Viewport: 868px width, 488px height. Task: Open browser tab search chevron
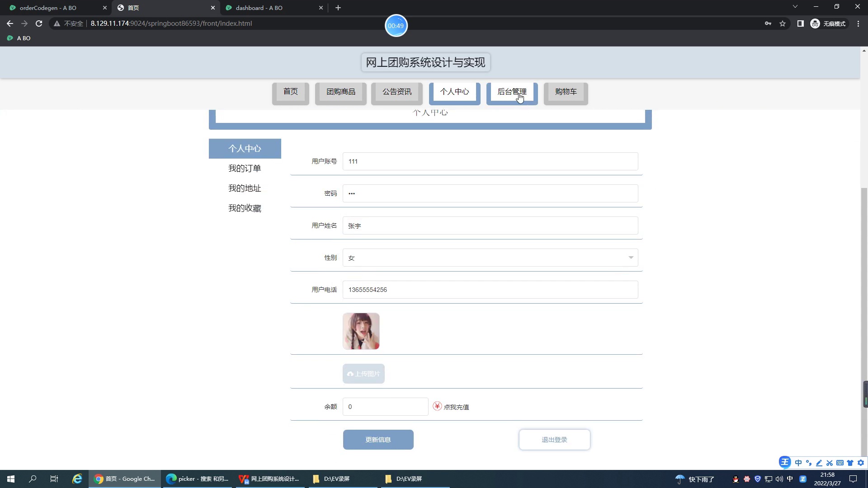coord(795,6)
